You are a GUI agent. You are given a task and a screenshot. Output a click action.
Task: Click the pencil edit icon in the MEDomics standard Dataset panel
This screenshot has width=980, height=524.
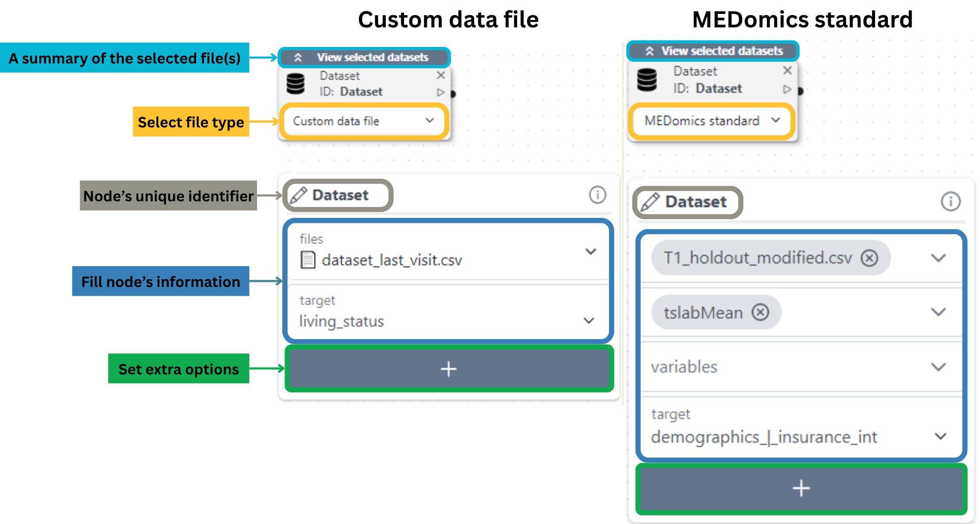tap(650, 202)
